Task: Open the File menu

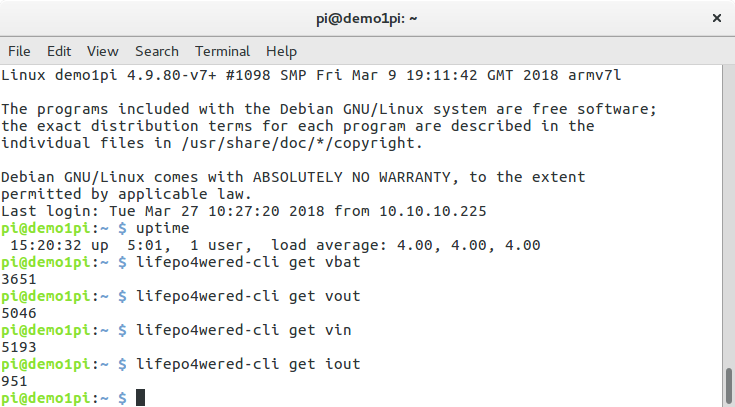Action: coord(19,51)
